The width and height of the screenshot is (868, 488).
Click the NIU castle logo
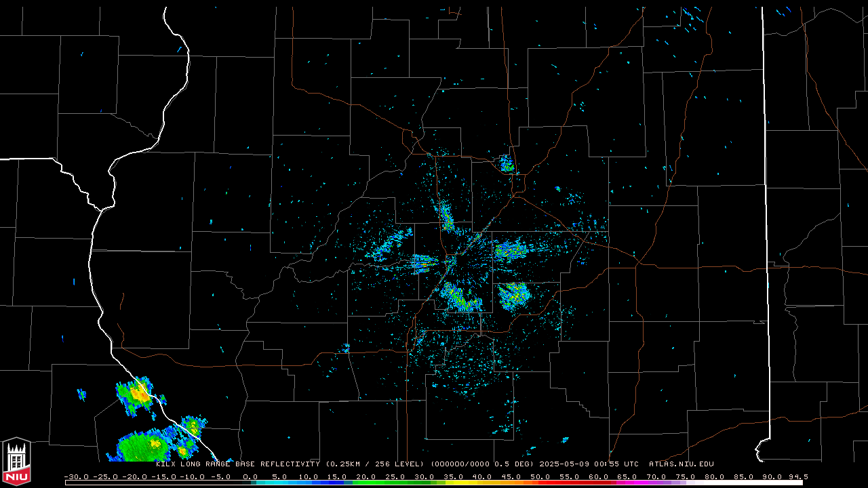(16, 462)
